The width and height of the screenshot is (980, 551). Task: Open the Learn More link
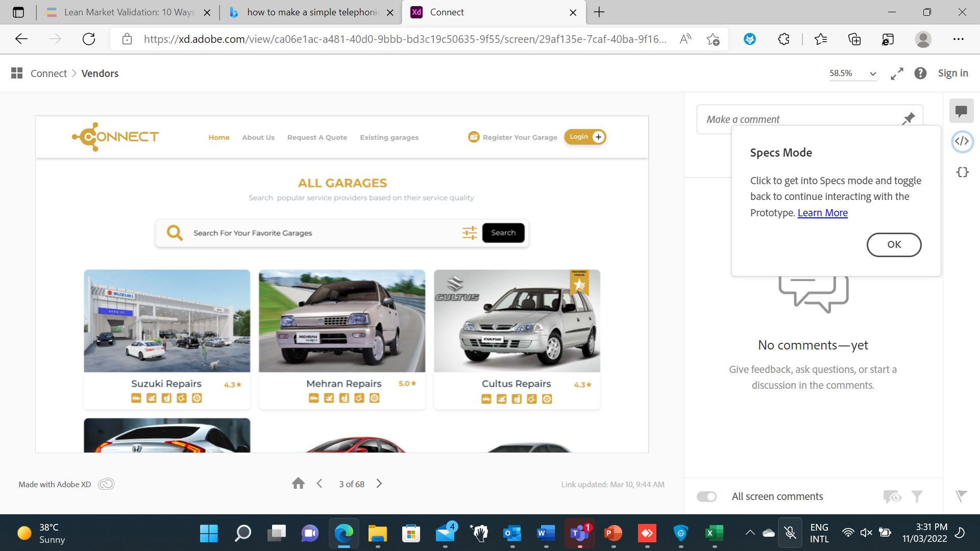click(x=822, y=213)
